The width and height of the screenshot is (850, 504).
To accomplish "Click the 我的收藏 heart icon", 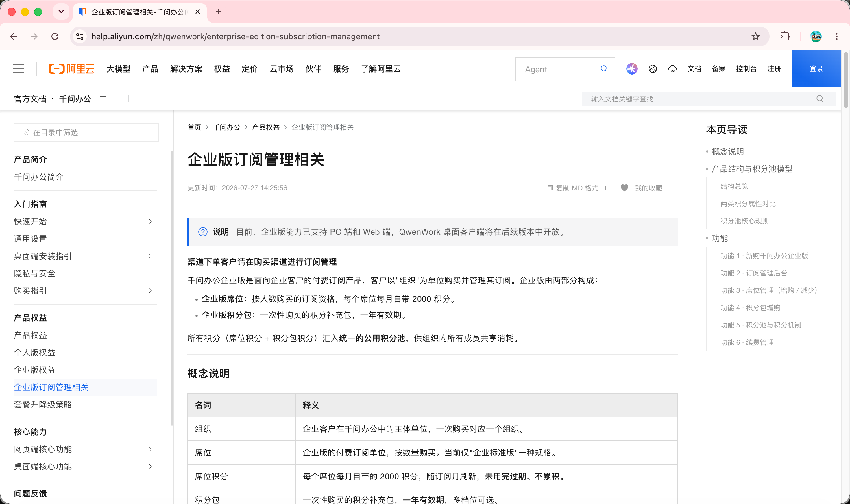I will click(x=624, y=188).
